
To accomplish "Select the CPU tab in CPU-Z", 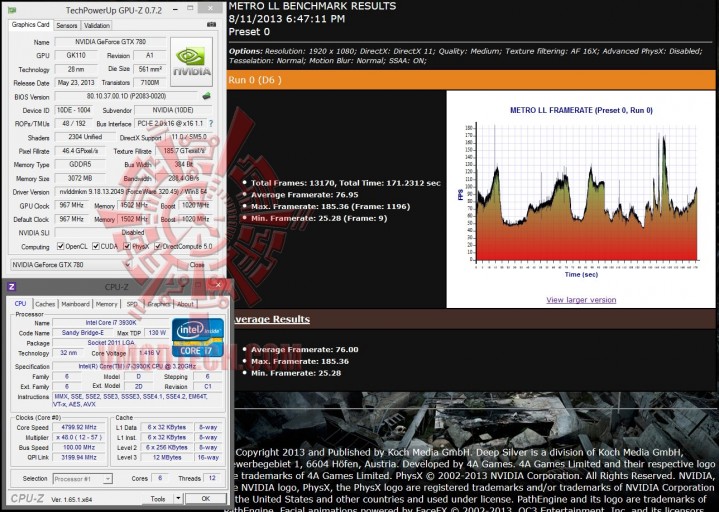I will pos(20,303).
